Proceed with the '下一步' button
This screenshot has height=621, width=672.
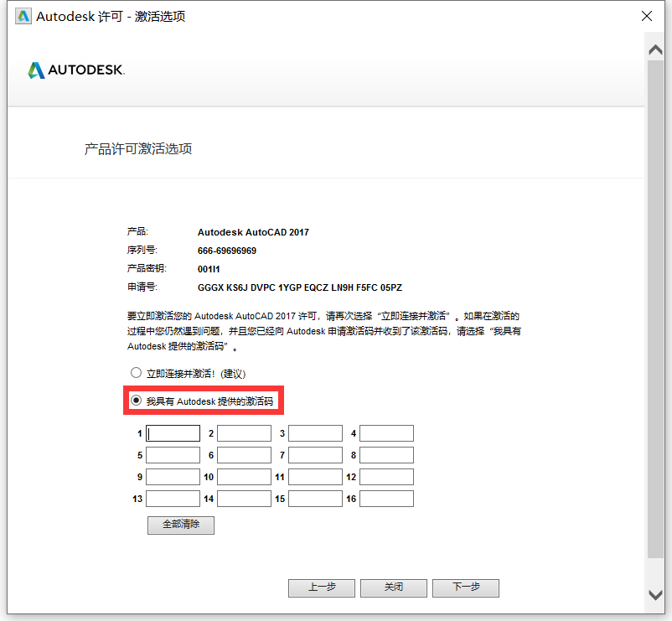point(466,588)
